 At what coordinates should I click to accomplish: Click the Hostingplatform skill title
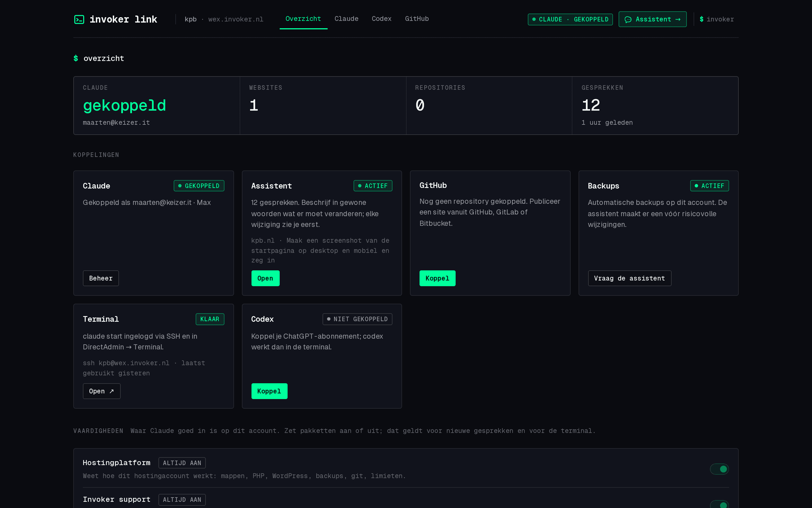[116, 463]
